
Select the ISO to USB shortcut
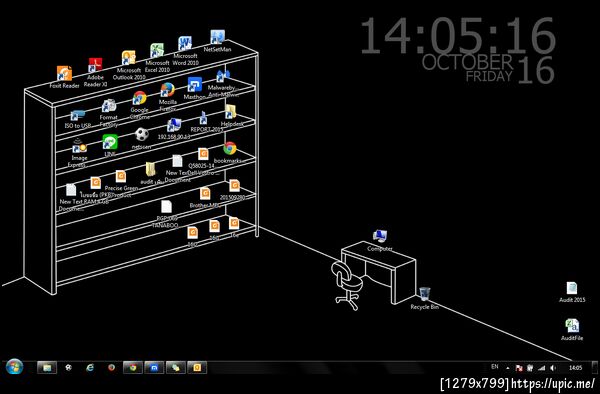point(78,115)
